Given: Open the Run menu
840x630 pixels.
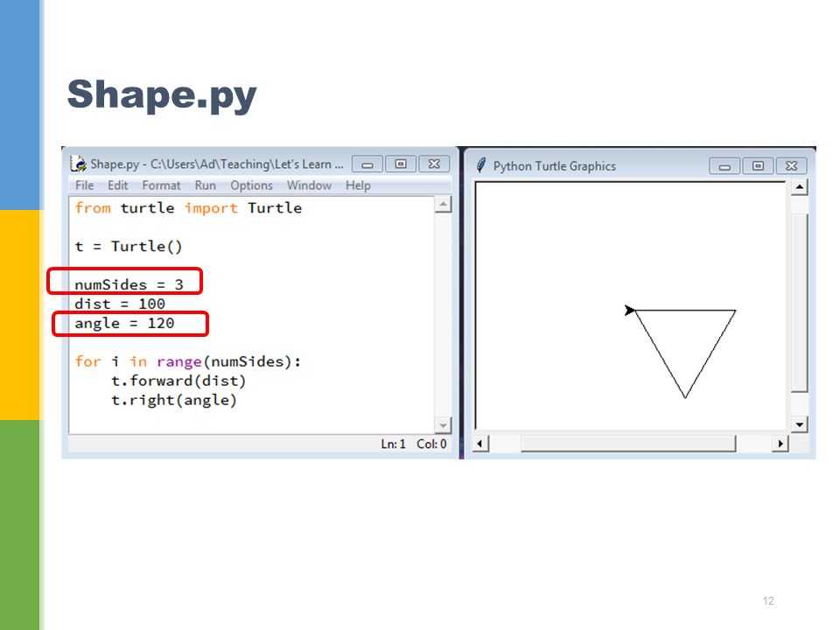Looking at the screenshot, I should (205, 185).
